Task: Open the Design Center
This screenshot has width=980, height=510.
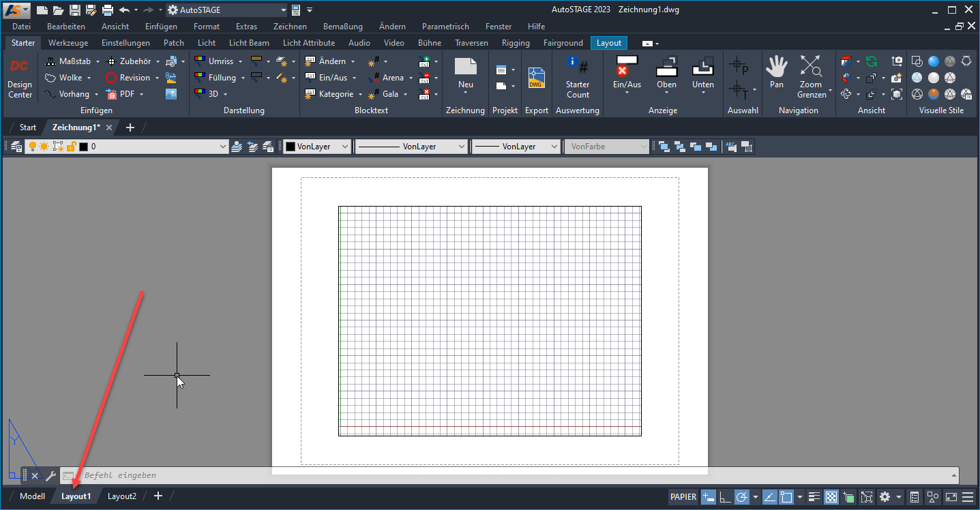Action: tap(20, 78)
